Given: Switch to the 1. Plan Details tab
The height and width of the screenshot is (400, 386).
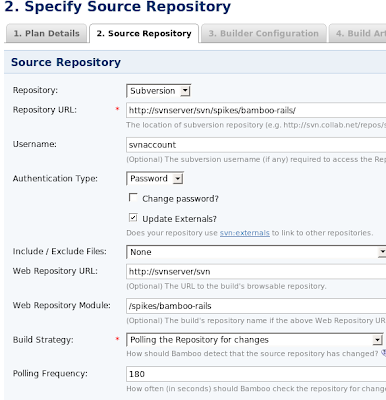Looking at the screenshot, I should click(46, 33).
